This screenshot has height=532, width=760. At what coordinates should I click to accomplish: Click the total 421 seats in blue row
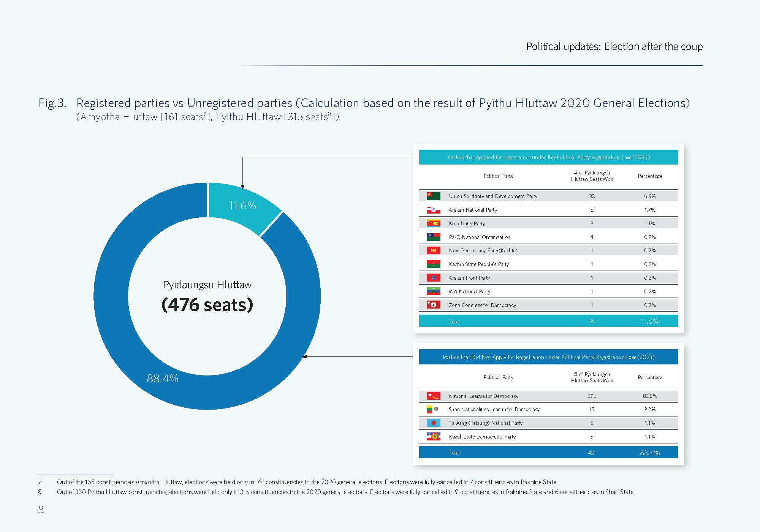point(592,453)
